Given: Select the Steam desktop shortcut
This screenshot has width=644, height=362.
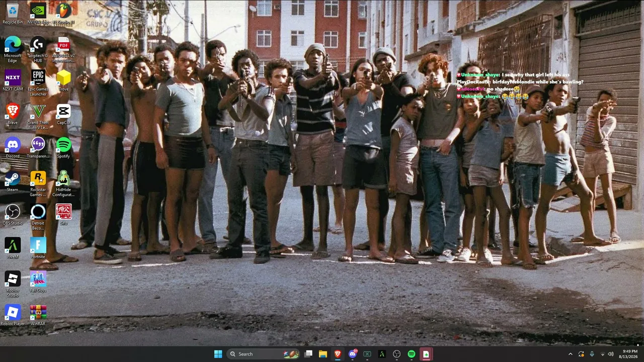Looking at the screenshot, I should click(x=13, y=181).
